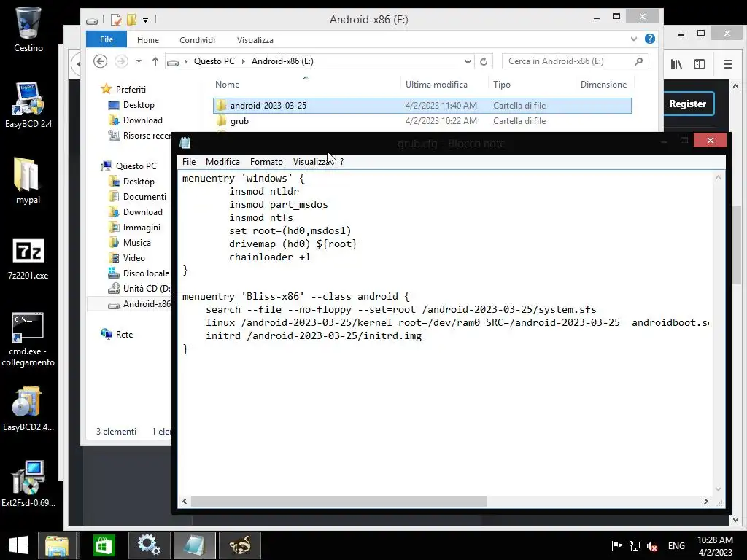Open the browser hamburger menu

[x=727, y=64]
